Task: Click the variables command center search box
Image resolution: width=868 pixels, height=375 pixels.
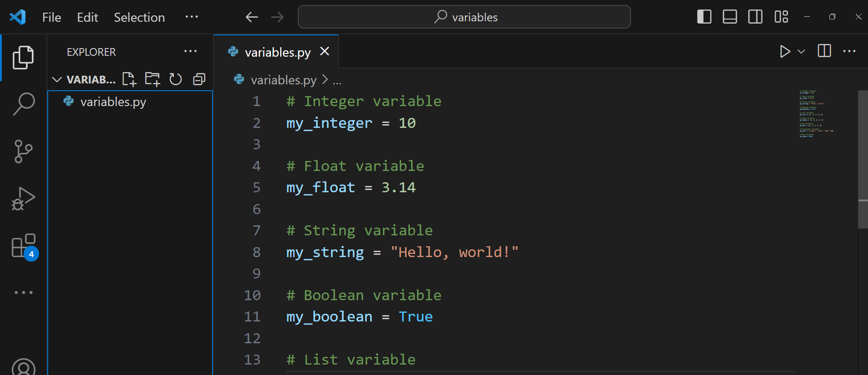Action: click(464, 17)
